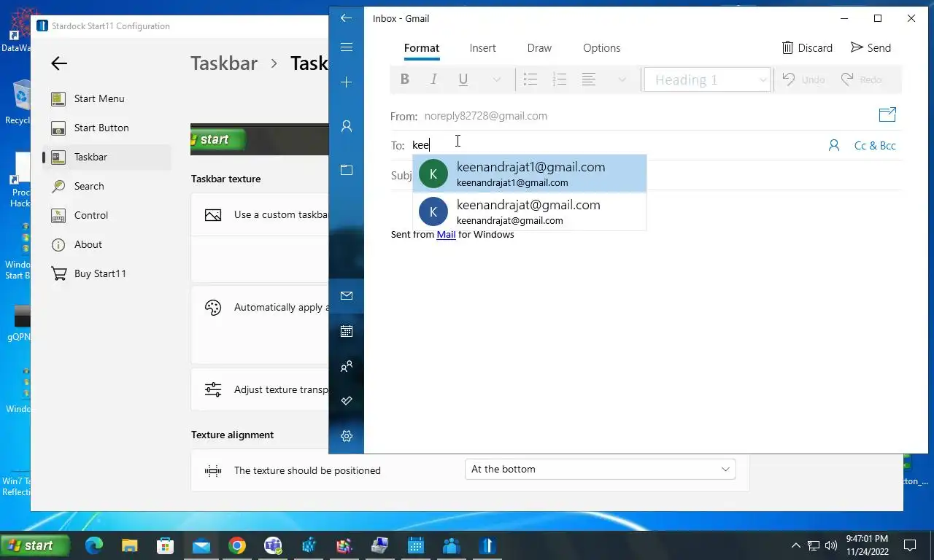Open File Explorer from taskbar

[x=130, y=545]
